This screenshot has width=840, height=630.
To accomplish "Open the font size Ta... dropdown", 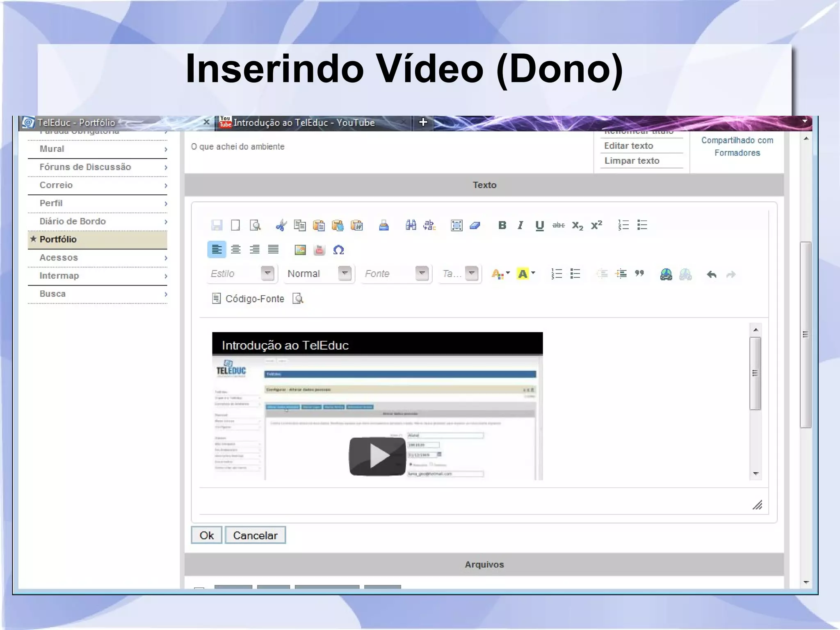I will coord(459,274).
